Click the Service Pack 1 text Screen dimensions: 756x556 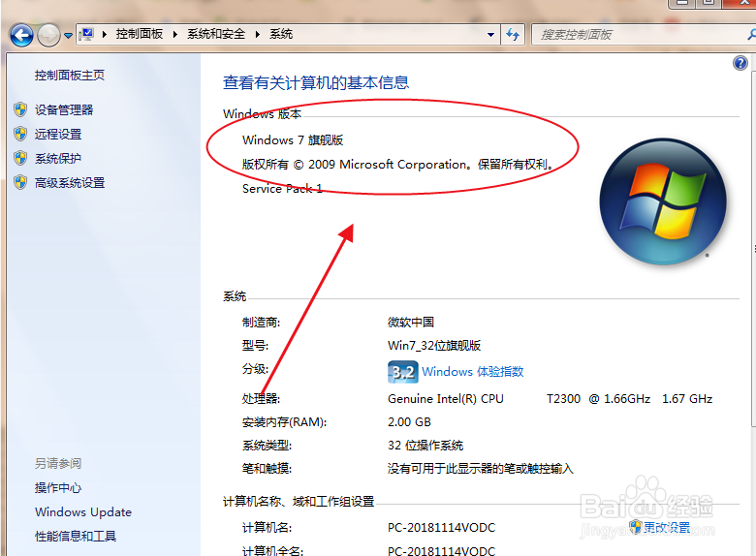(x=282, y=188)
